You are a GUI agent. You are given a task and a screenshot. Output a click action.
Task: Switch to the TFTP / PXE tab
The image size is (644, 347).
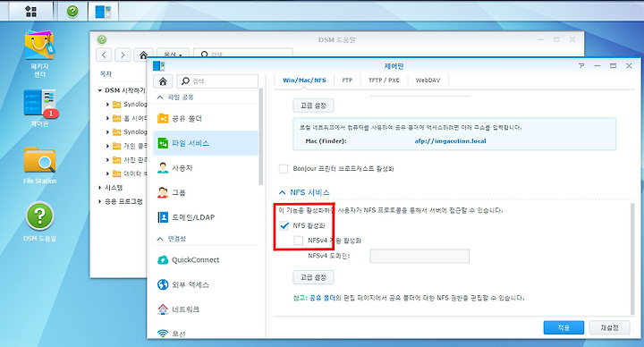384,80
